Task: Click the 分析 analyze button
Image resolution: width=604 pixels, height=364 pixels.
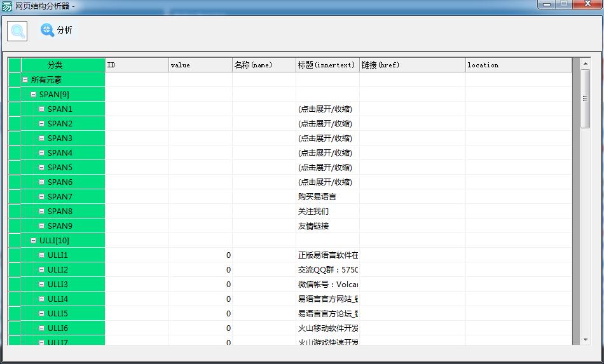Action: pyautogui.click(x=57, y=30)
